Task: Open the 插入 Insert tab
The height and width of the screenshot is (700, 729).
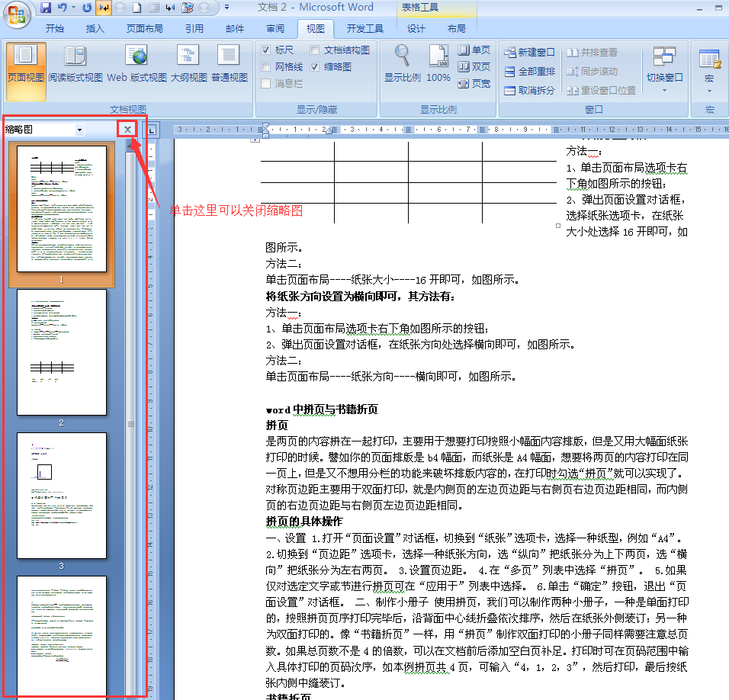Action: [95, 29]
